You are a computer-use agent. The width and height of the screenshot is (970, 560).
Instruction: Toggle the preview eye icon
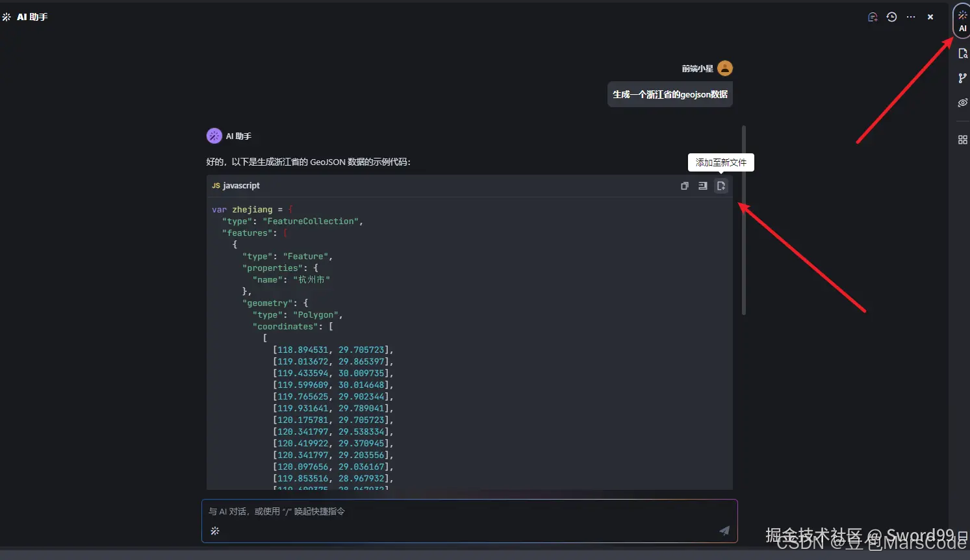click(963, 103)
